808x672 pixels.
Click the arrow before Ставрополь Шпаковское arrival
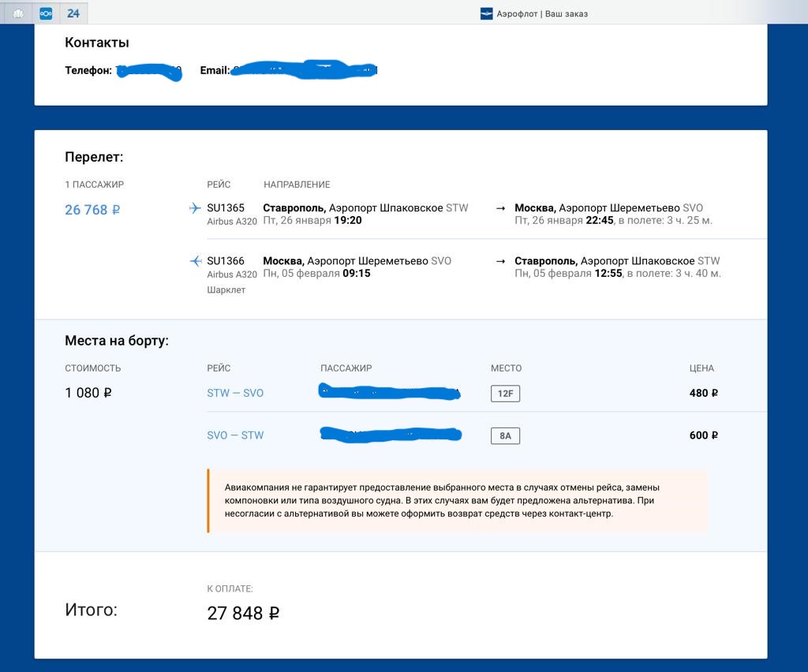pyautogui.click(x=500, y=261)
